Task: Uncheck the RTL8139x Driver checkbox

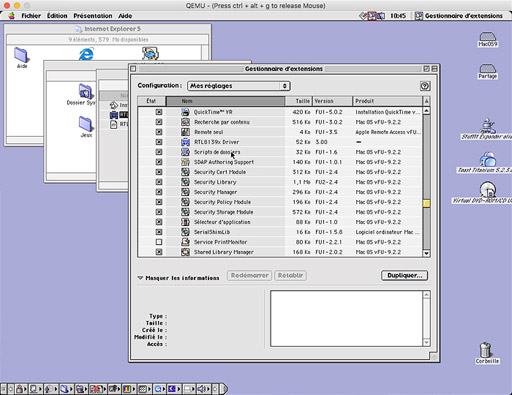Action: (x=159, y=142)
